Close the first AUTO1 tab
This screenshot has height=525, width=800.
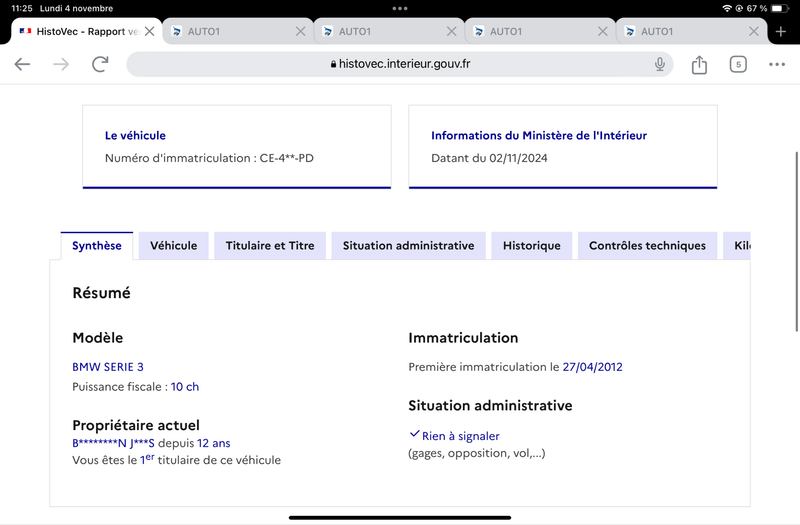click(x=301, y=32)
